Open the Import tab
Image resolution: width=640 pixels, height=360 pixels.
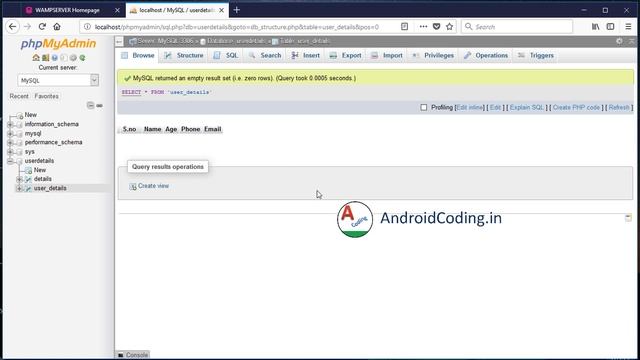tap(387, 56)
